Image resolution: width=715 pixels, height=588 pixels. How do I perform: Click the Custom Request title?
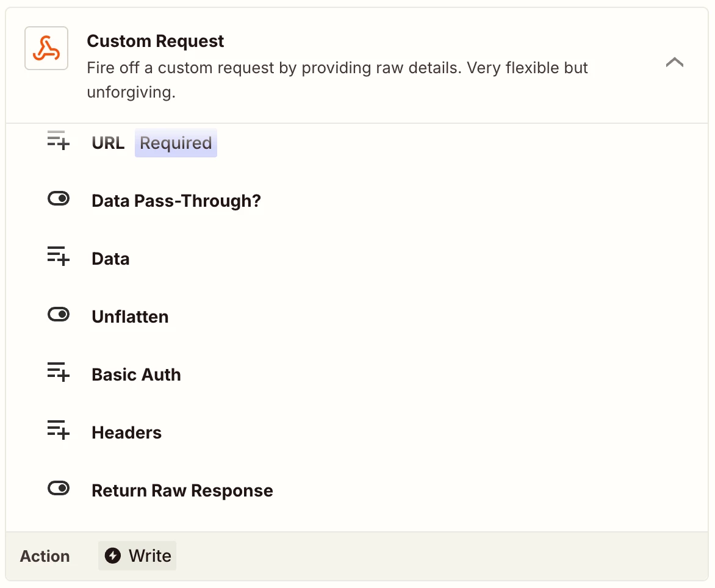click(x=156, y=41)
